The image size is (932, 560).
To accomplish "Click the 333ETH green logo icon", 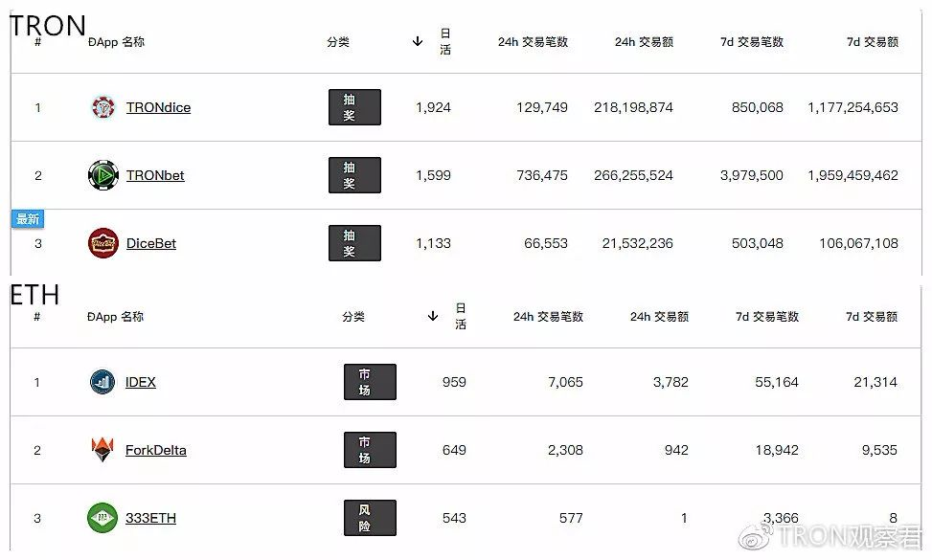I will click(102, 518).
